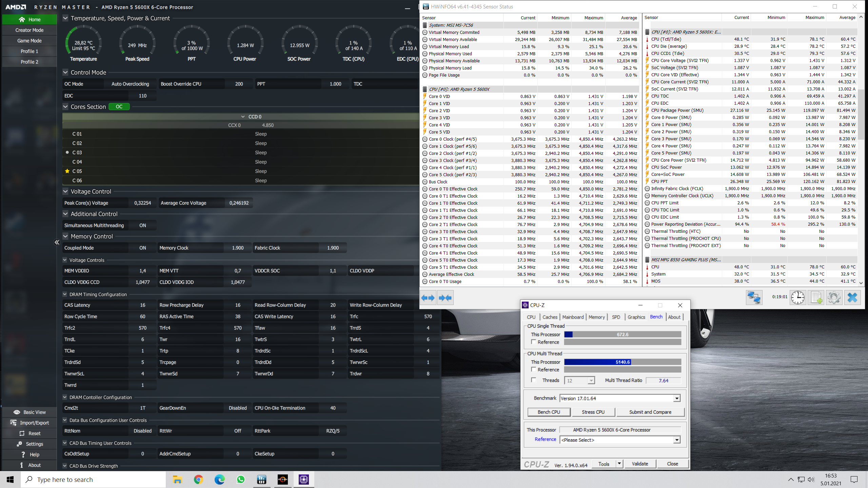Collapse the Control Mode section
The height and width of the screenshot is (488, 868).
(65, 72)
